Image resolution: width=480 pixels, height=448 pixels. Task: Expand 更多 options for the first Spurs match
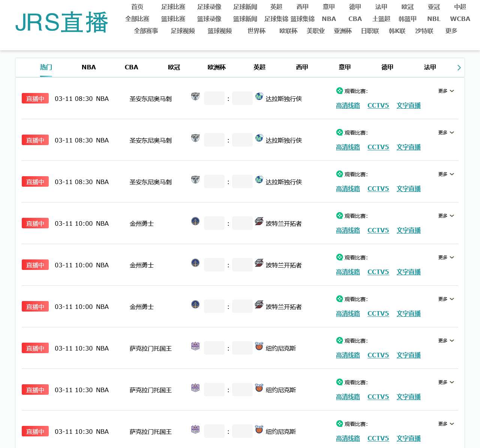point(446,91)
